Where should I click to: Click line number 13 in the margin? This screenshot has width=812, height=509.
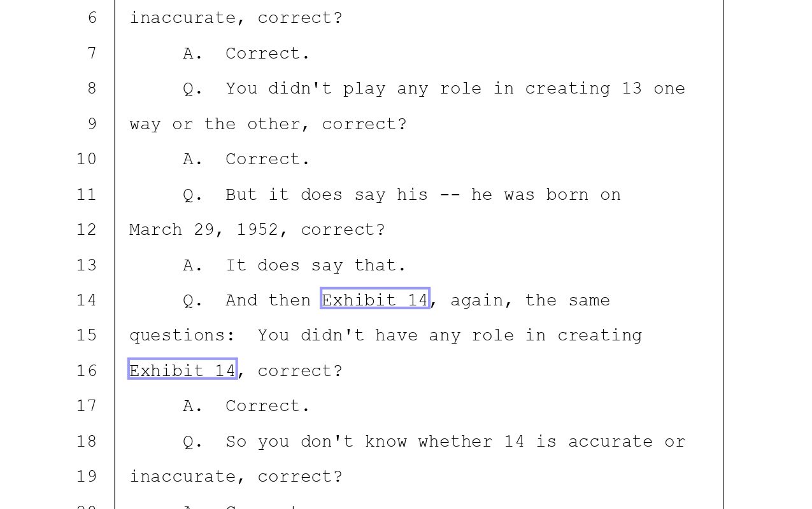coord(87,265)
